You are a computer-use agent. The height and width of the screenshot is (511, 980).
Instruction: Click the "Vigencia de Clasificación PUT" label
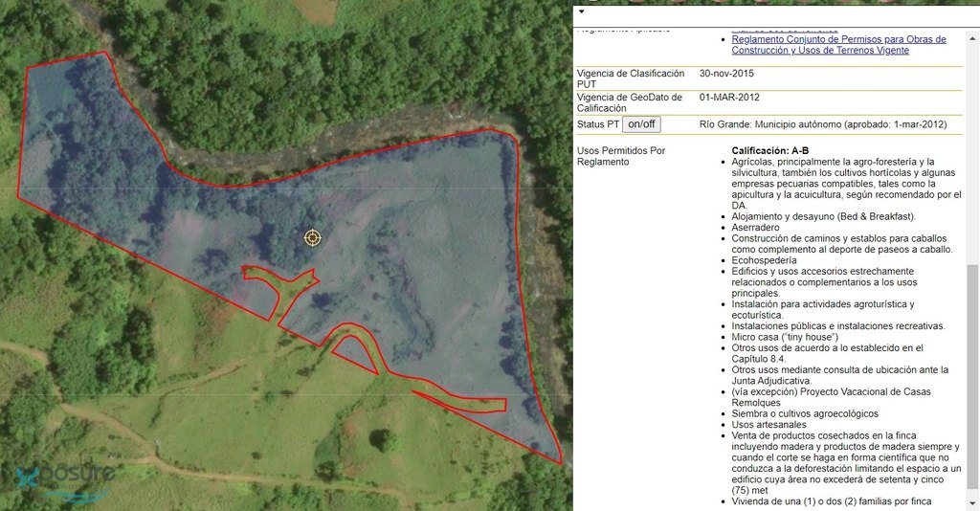pos(630,78)
